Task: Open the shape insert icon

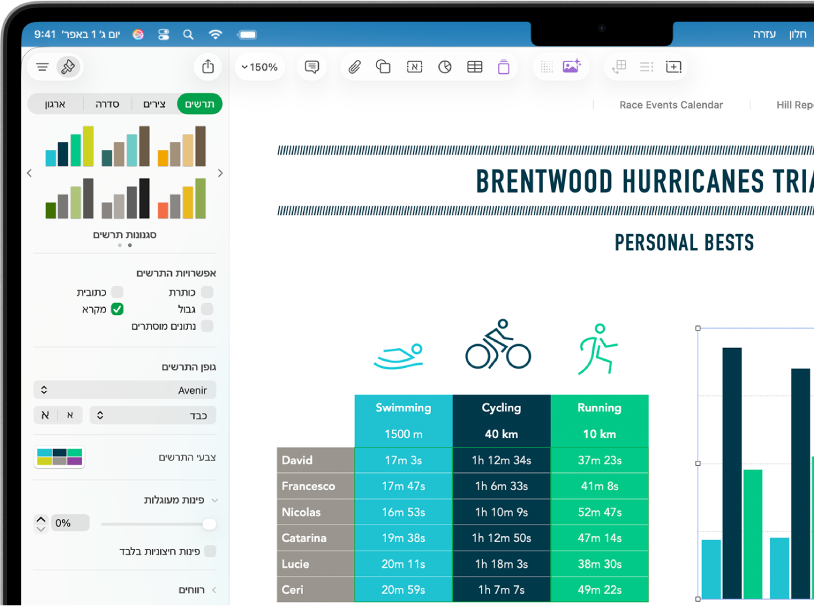Action: point(383,66)
